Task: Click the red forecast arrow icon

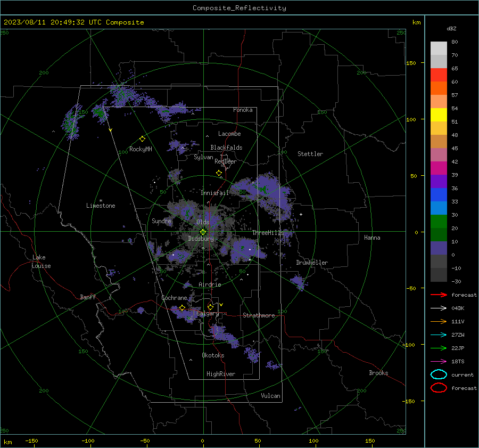Action: click(439, 295)
